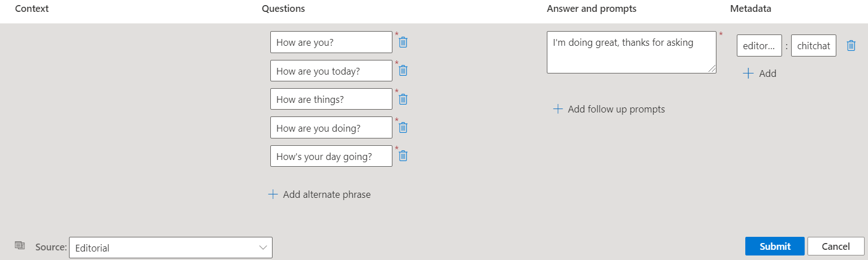
Task: Click the plus icon for alternate phrase
Action: [273, 194]
